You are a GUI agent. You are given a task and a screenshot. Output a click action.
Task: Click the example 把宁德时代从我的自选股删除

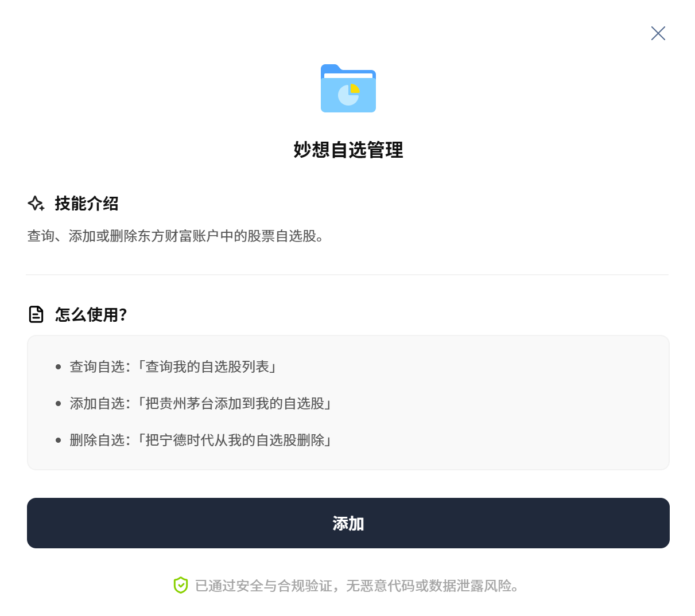[235, 440]
